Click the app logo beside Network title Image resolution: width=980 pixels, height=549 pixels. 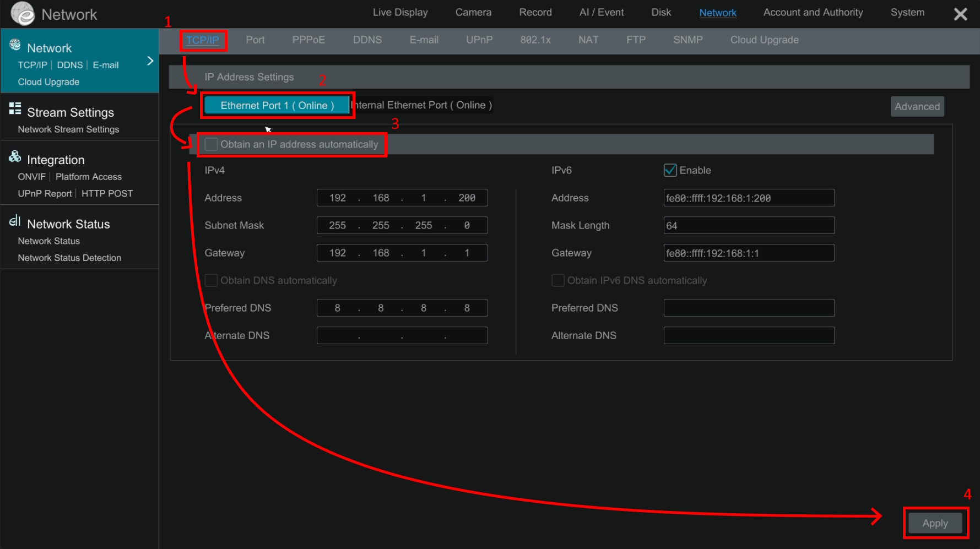[x=23, y=14]
